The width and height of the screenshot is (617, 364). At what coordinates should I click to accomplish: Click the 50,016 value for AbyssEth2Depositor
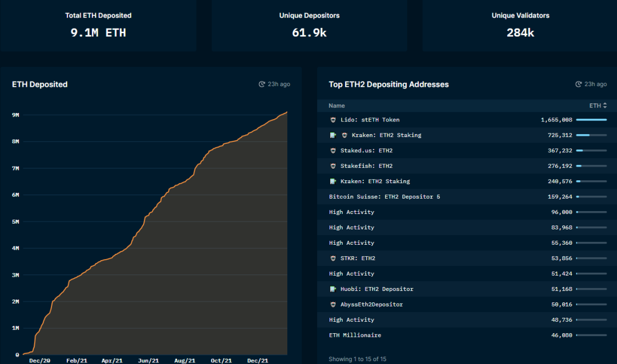coord(562,304)
